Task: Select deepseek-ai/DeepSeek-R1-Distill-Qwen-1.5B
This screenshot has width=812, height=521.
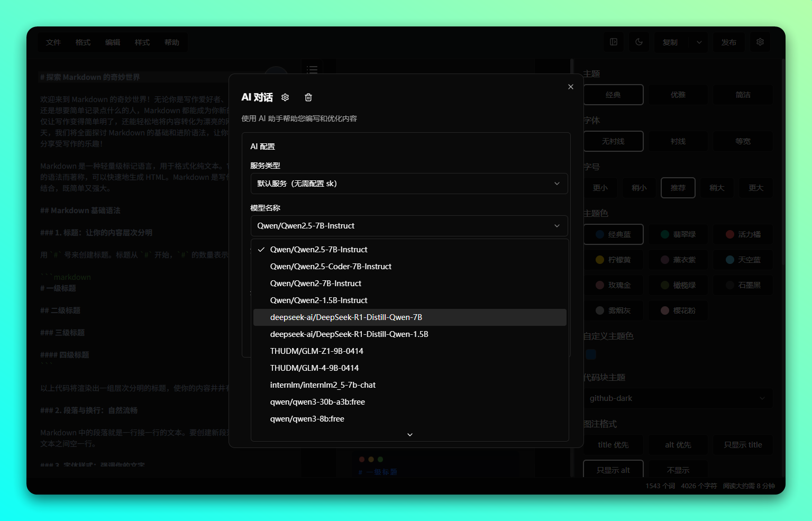Action: (410, 334)
